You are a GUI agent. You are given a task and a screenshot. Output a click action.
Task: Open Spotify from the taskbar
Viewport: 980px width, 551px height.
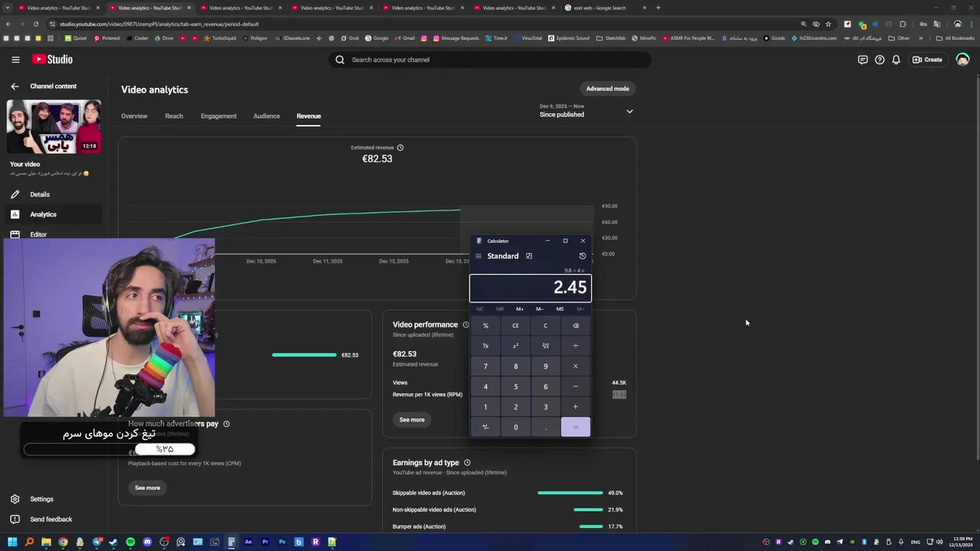coord(130,542)
